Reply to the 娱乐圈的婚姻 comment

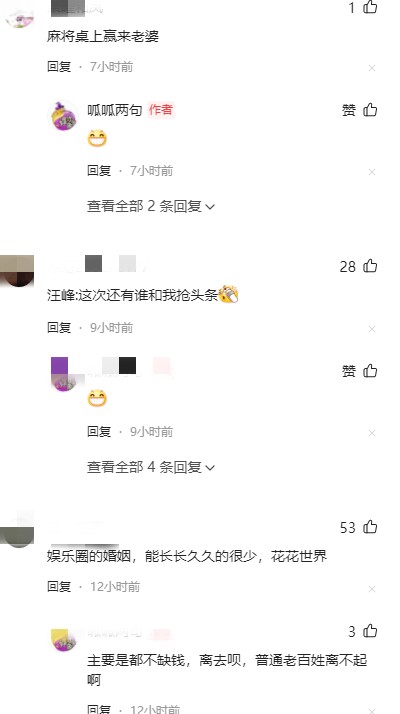[59, 586]
